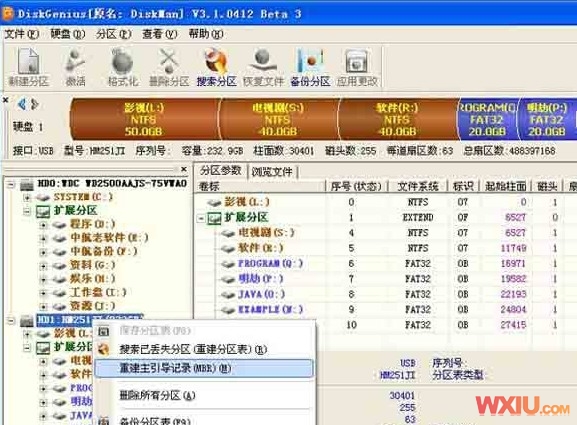Image resolution: width=577 pixels, height=425 pixels.
Task: Expand the 程序 (D:) node
Action: [43, 224]
